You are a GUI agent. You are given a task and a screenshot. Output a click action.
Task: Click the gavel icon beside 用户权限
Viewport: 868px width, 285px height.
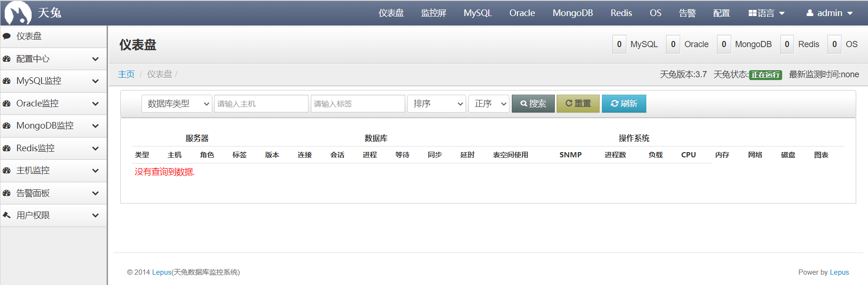pos(7,215)
